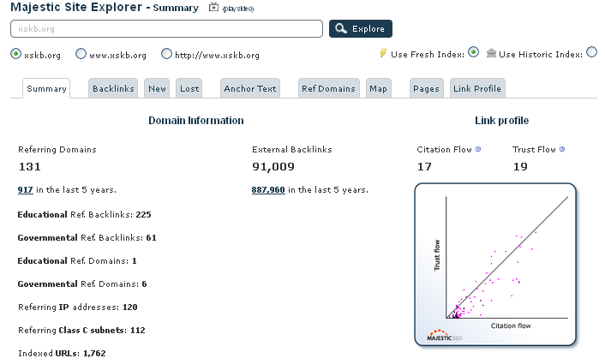Select the http://www.xskb.org radio option
Screen dimensions: 605x364
pos(166,54)
